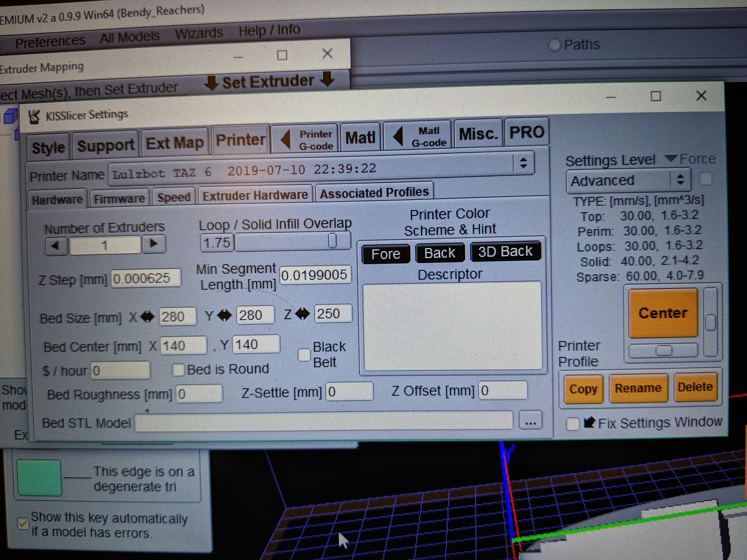Open the Matl tab
Screen dimensions: 747x560
pyautogui.click(x=360, y=137)
